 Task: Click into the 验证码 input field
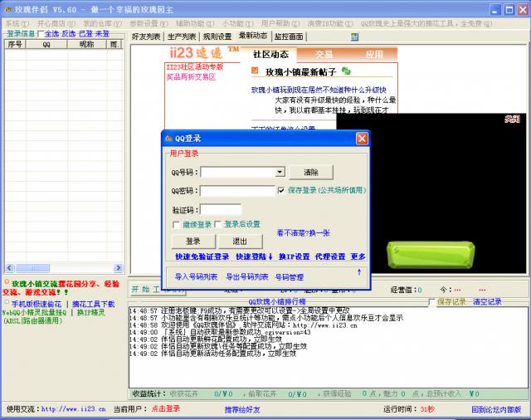tap(221, 210)
